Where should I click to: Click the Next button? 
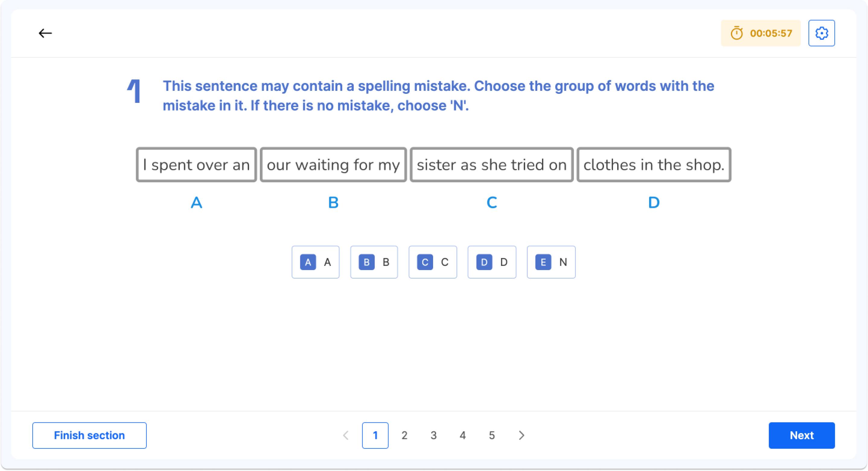[802, 435]
